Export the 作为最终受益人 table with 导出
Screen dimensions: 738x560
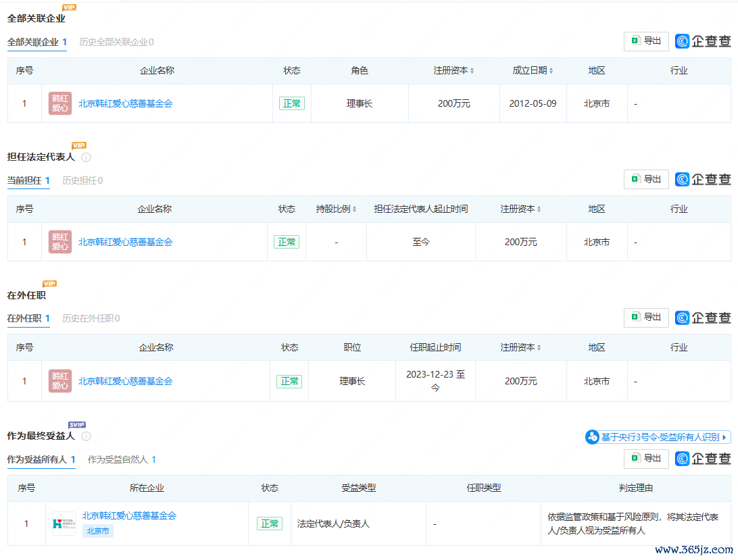646,459
